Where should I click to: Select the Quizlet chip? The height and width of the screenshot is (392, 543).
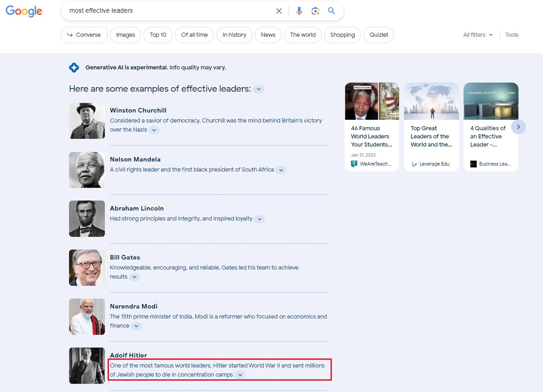[379, 35]
